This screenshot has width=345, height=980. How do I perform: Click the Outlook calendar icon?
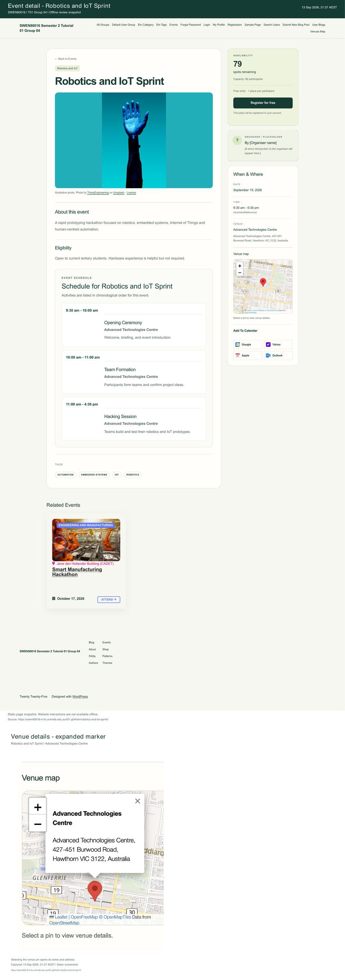click(268, 355)
